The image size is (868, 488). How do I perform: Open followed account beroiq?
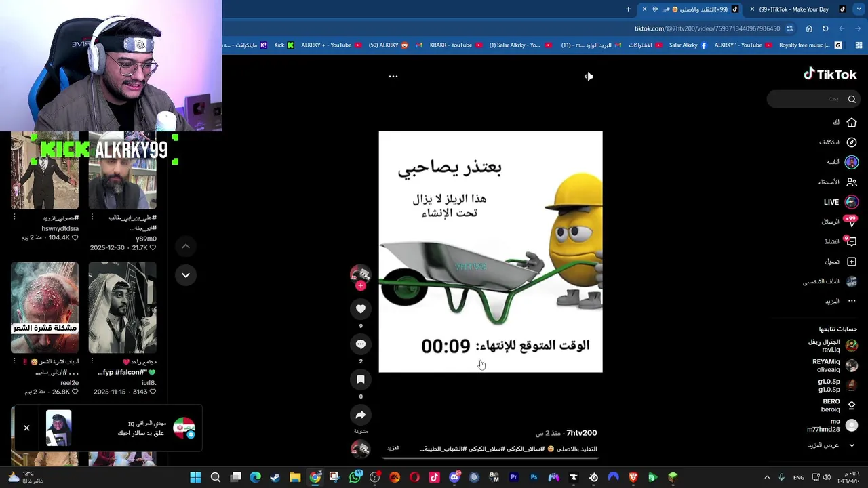point(839,405)
